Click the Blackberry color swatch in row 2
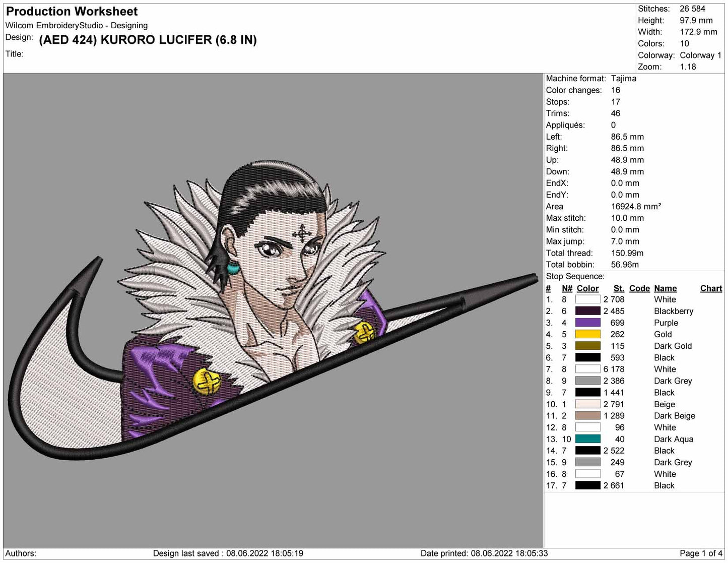The width and height of the screenshot is (728, 563). point(587,311)
